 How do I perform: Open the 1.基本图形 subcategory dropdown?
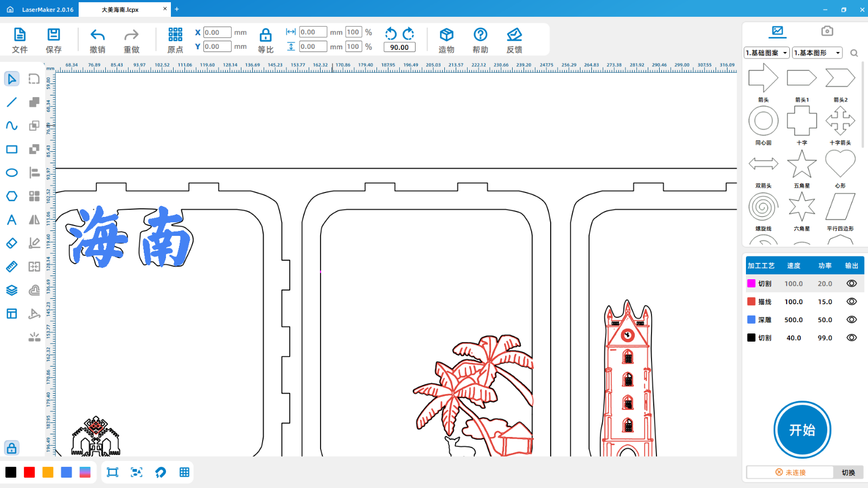tap(816, 53)
